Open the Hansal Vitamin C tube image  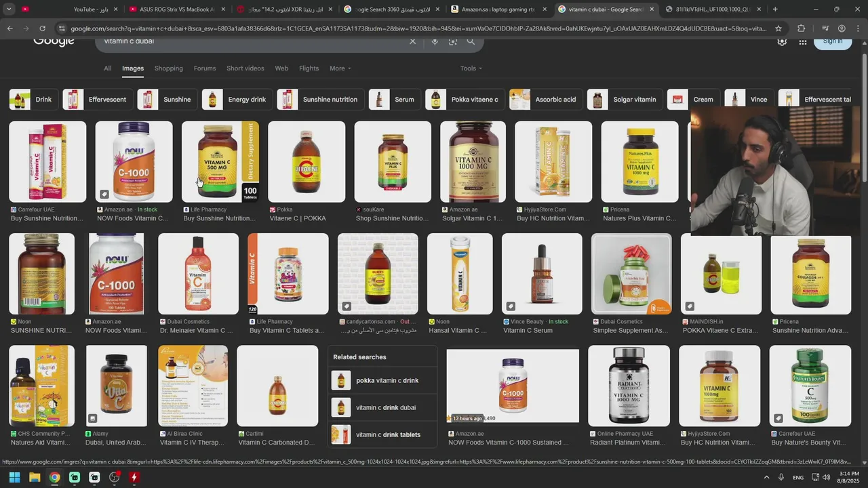pyautogui.click(x=460, y=274)
